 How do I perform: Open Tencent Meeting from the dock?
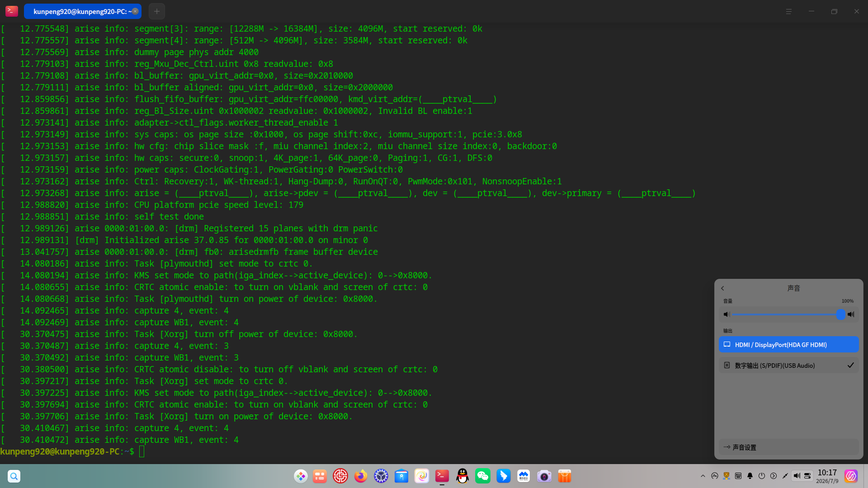pos(524,476)
